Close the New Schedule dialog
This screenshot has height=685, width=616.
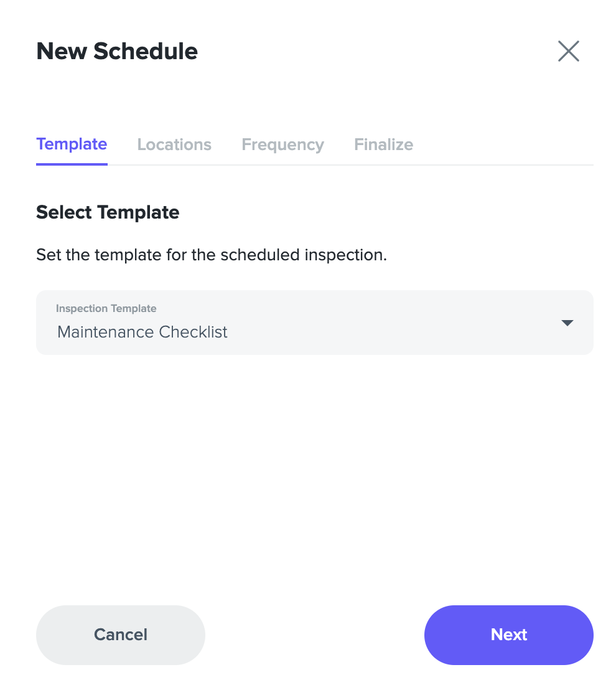click(569, 51)
